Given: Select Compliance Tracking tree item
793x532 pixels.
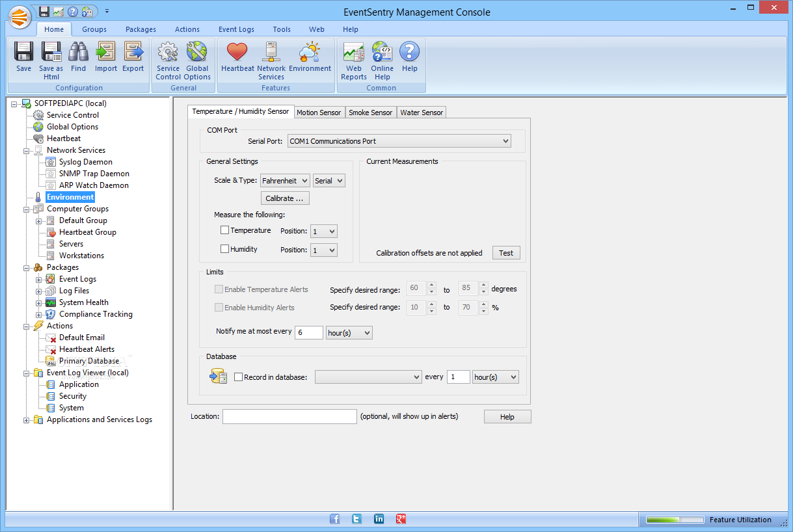Looking at the screenshot, I should [96, 314].
